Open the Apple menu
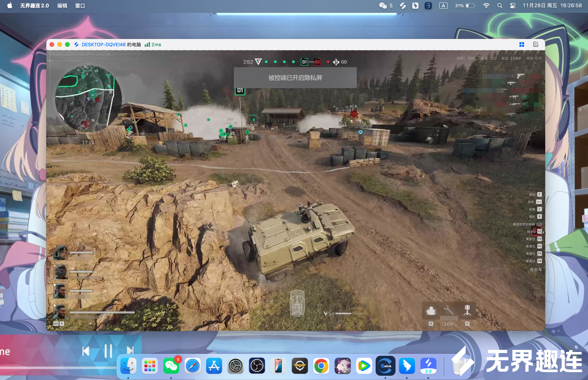The height and width of the screenshot is (380, 588). tap(10, 5)
